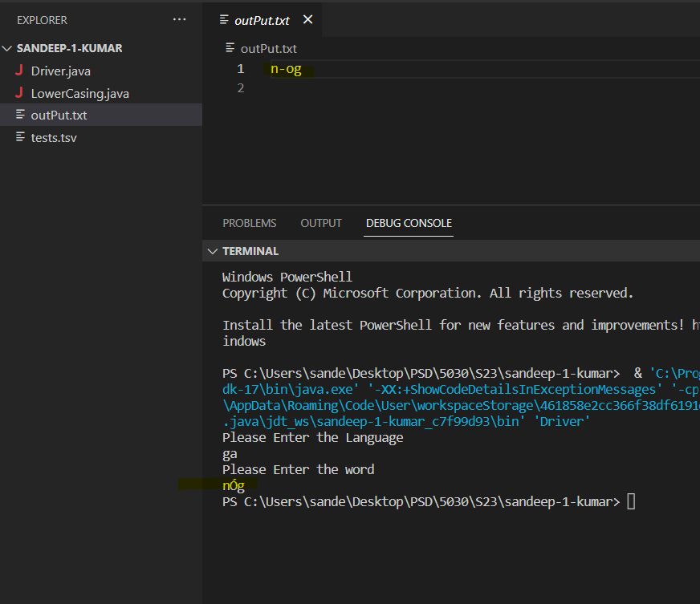Click the SANDEEP-1-KUMAR folder header
Screen dimensions: 700x604
point(69,48)
